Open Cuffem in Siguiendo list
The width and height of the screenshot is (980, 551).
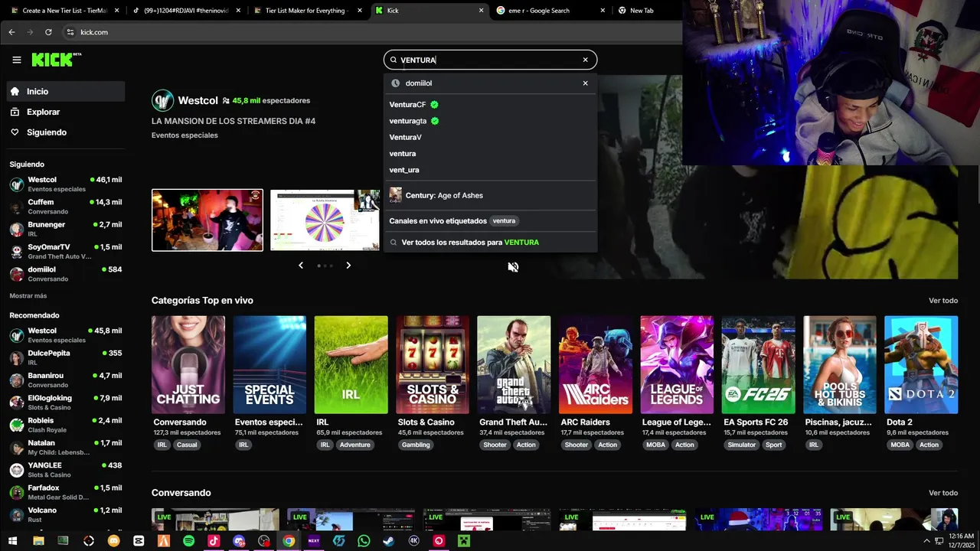66,207
